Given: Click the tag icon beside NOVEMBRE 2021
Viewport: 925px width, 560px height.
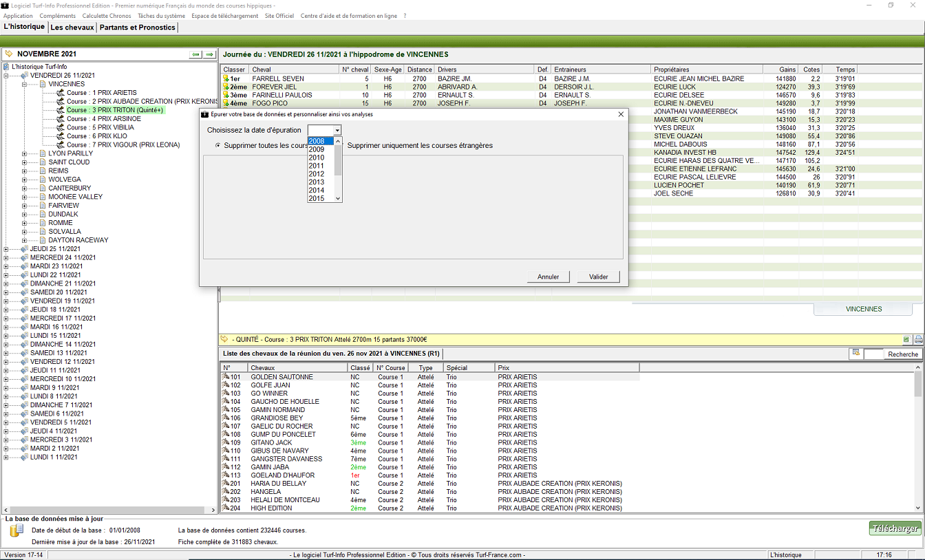Looking at the screenshot, I should (x=9, y=54).
